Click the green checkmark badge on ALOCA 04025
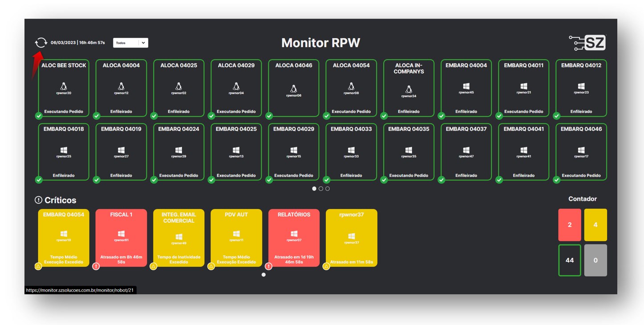This screenshot has width=644, height=325. click(154, 116)
